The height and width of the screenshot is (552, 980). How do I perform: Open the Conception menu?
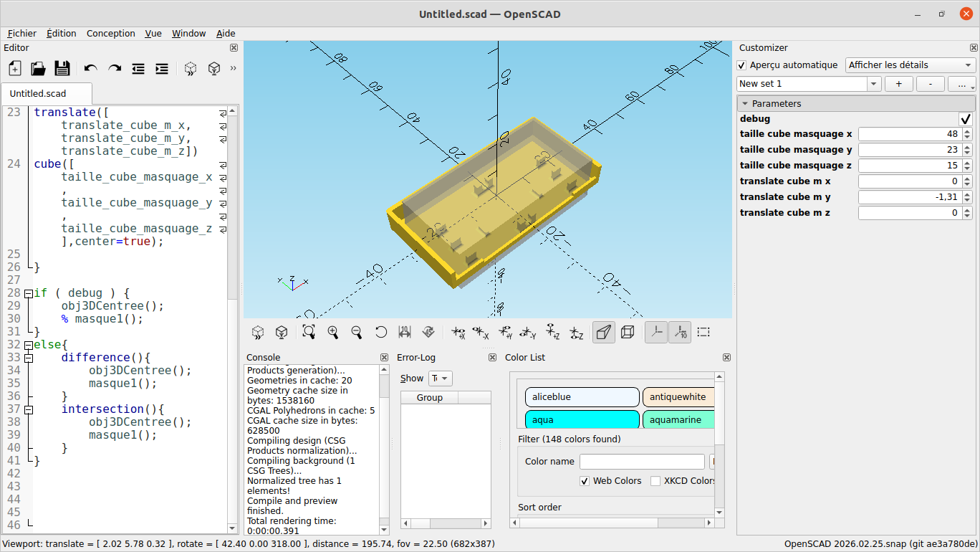click(x=110, y=33)
